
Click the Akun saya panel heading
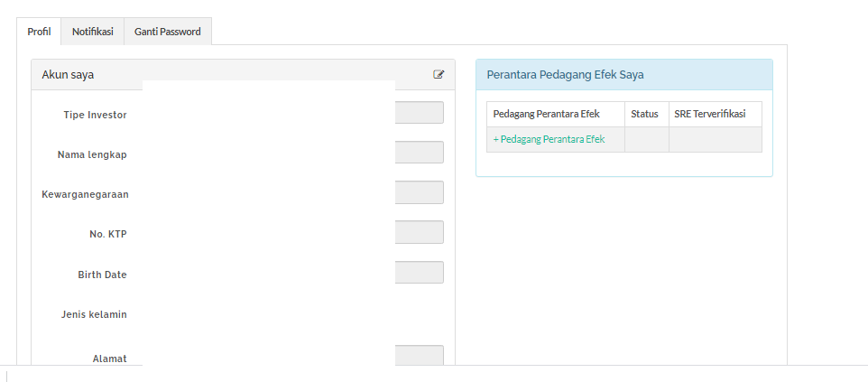68,75
